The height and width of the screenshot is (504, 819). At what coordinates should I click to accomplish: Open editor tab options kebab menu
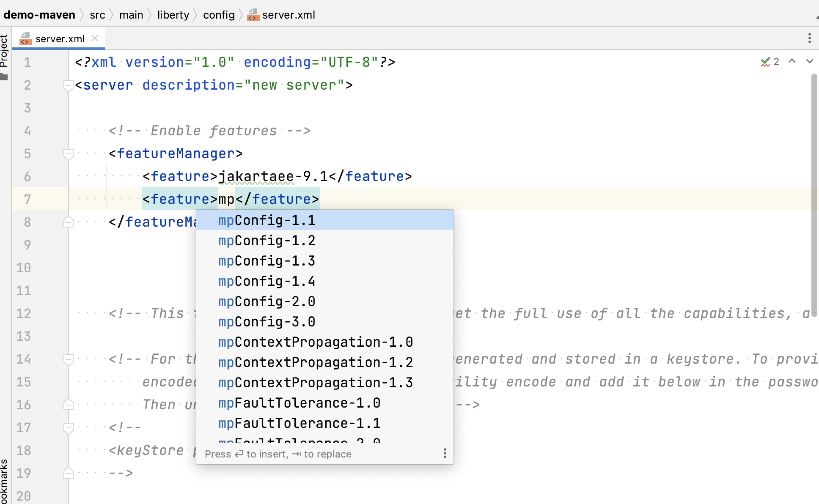(x=809, y=38)
